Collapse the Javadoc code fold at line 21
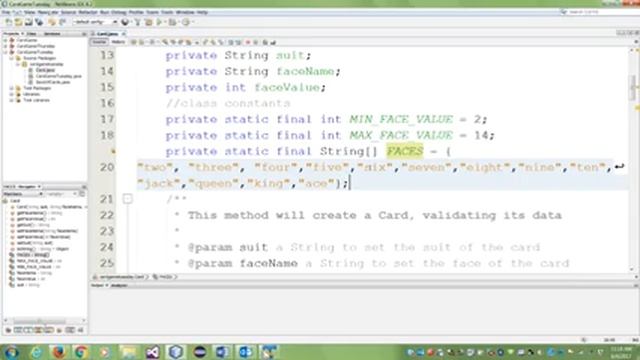Image resolution: width=640 pixels, height=360 pixels. coord(128,199)
